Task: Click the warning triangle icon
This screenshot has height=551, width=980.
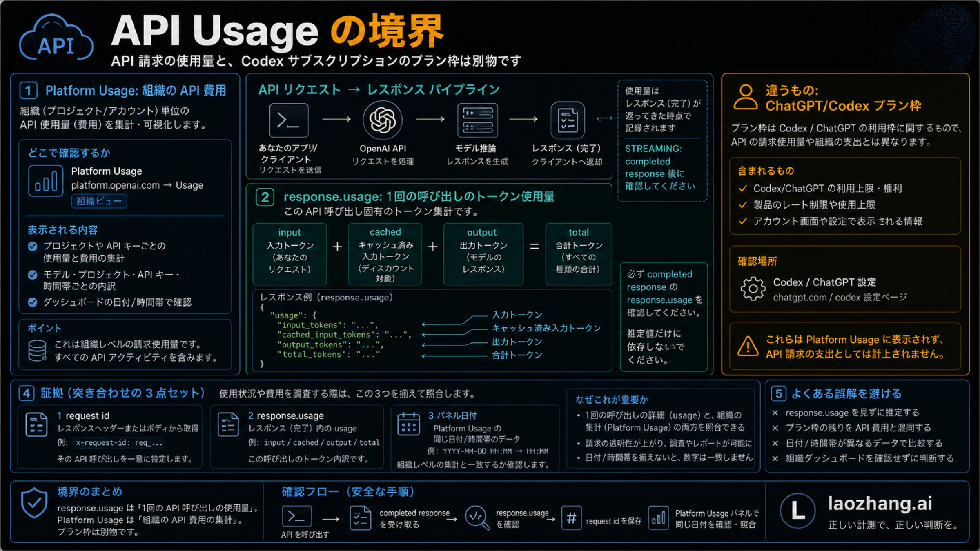Action: tap(748, 346)
